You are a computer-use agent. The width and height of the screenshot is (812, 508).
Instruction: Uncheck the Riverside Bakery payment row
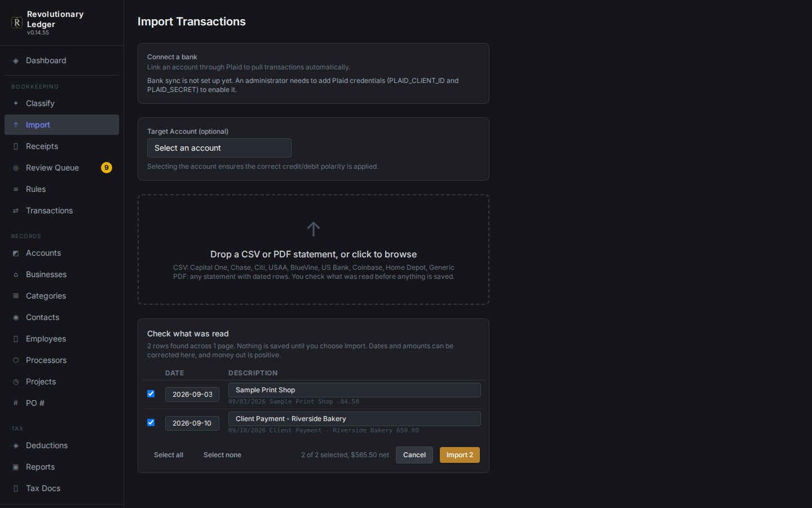pos(151,423)
